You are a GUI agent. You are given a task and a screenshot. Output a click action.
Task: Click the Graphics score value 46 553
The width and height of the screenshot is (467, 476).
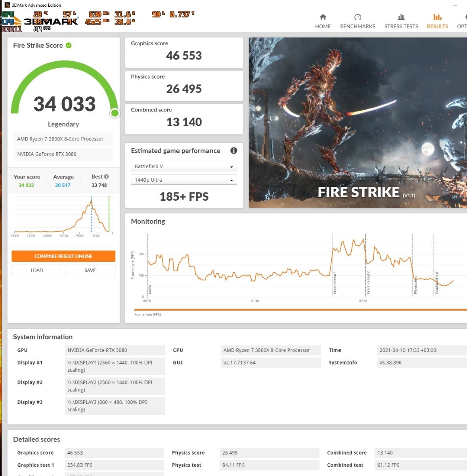pos(184,56)
